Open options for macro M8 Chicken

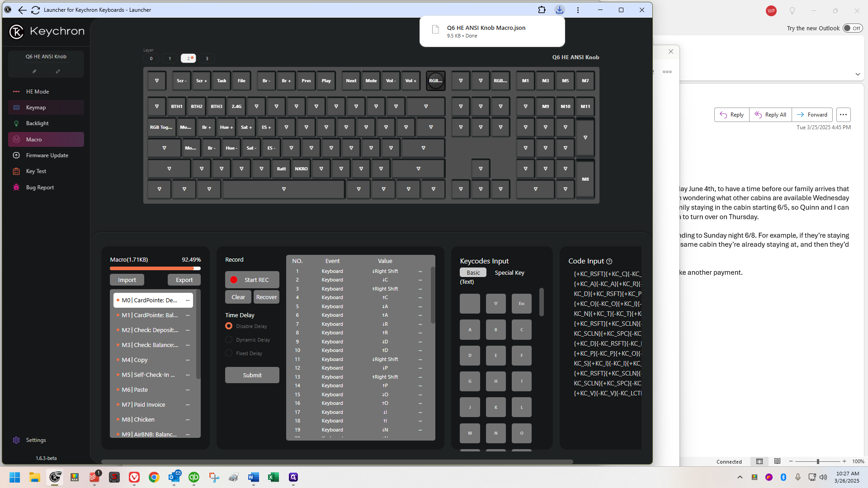188,420
